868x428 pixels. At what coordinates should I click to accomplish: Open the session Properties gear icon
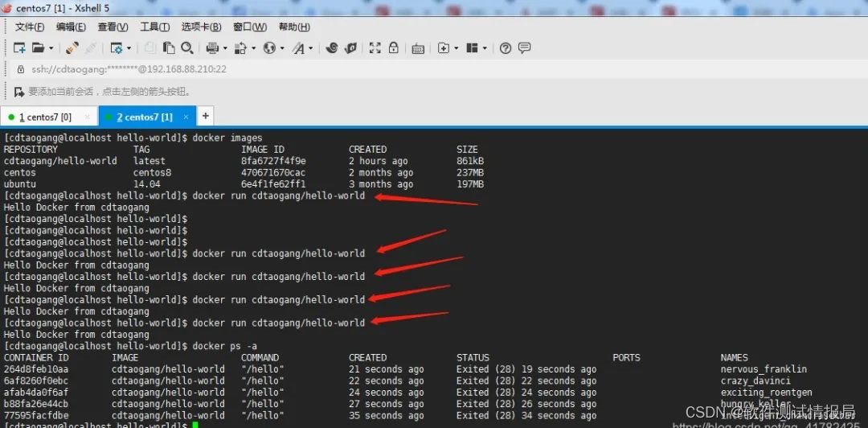[x=117, y=48]
